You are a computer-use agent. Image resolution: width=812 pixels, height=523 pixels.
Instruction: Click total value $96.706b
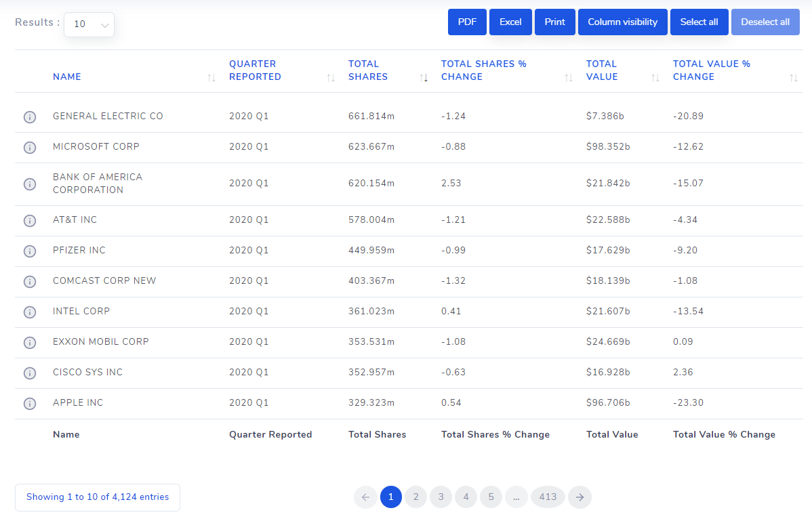click(x=608, y=403)
